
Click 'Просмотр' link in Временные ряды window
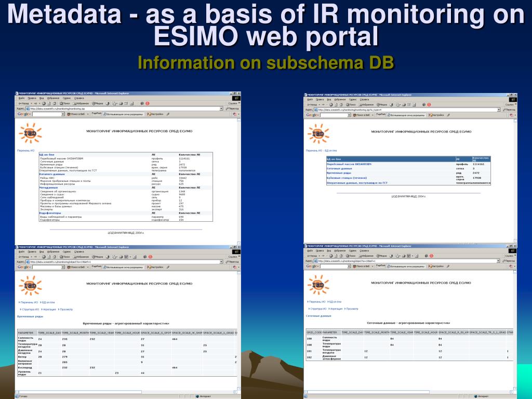[65, 310]
